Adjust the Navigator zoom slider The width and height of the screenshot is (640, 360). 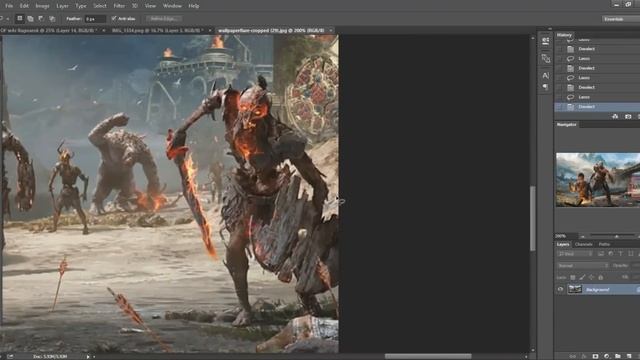click(617, 236)
